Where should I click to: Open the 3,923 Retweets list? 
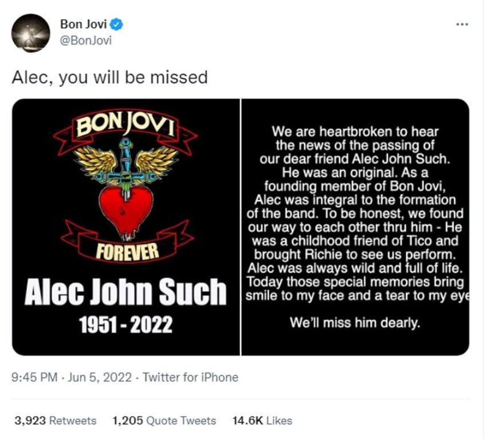coord(54,420)
